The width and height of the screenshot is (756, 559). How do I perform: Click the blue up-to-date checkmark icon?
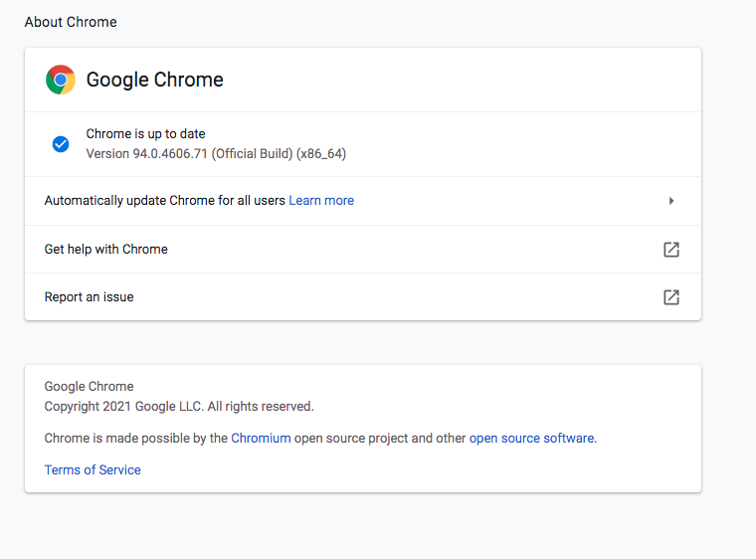coord(61,144)
